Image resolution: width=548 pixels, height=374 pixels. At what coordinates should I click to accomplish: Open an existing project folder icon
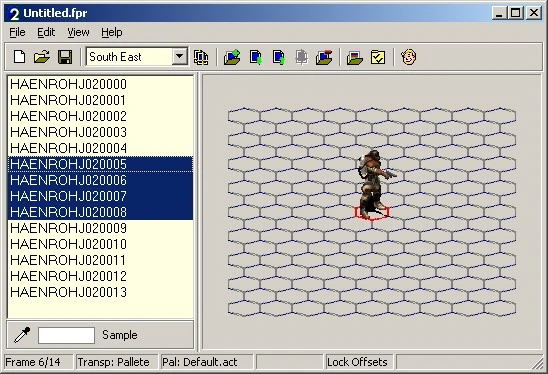click(x=42, y=57)
